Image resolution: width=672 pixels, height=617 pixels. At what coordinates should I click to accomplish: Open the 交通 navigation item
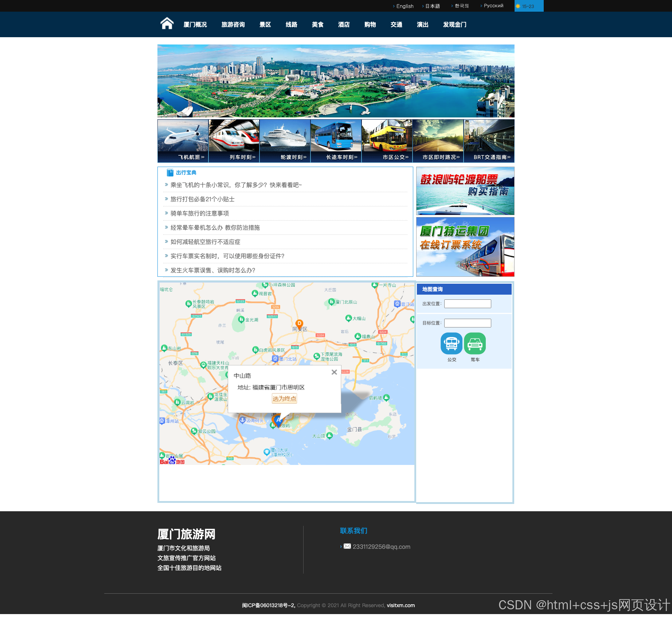click(396, 24)
